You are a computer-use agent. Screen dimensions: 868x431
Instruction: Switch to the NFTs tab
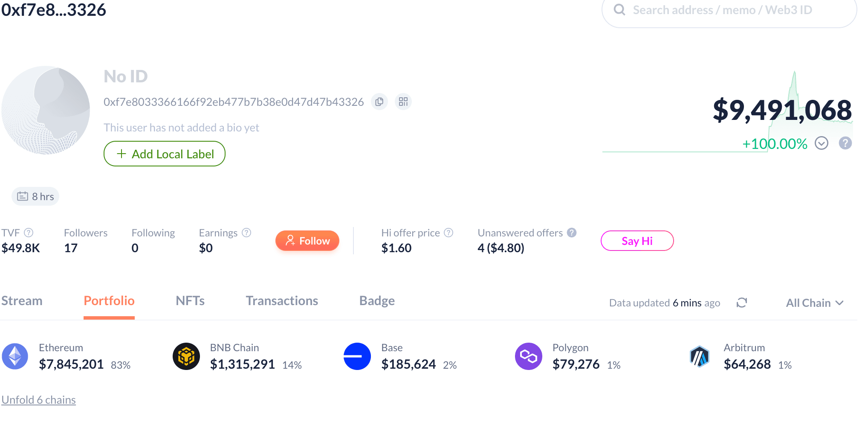pyautogui.click(x=190, y=301)
